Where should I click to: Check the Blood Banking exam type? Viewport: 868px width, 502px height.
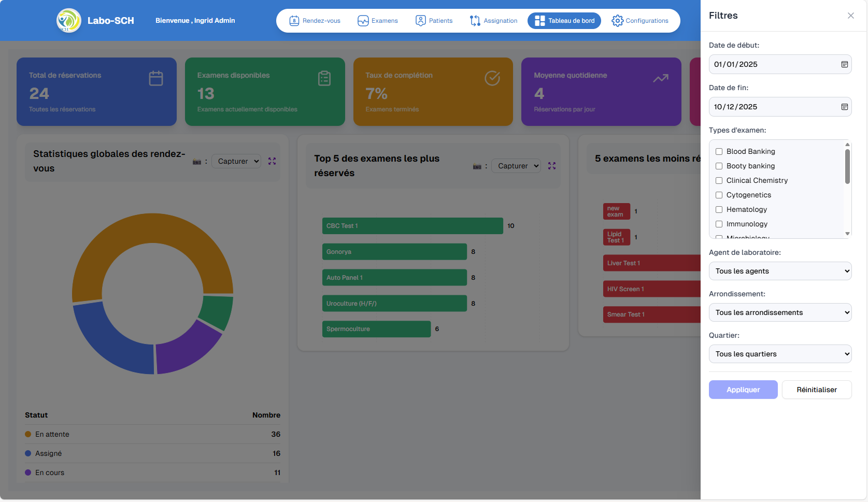coord(719,151)
